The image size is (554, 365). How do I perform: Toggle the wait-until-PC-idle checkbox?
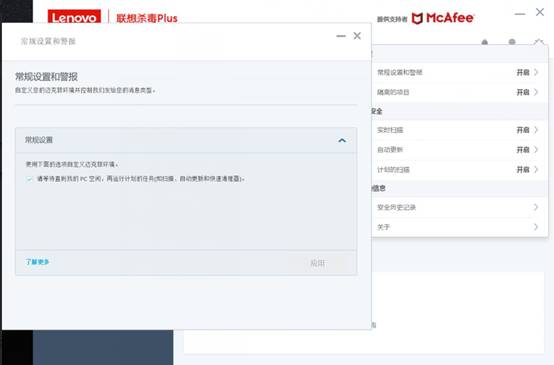tap(29, 179)
